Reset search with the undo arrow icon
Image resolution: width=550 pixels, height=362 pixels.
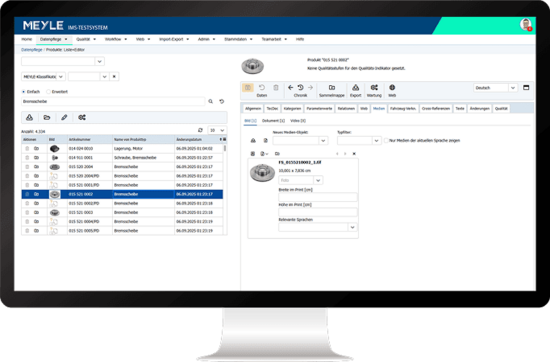tap(222, 101)
